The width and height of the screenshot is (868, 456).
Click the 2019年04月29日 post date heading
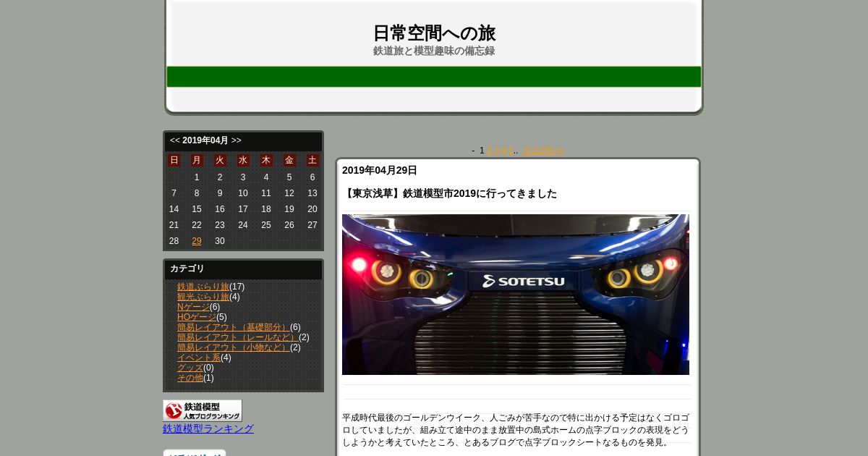(380, 170)
